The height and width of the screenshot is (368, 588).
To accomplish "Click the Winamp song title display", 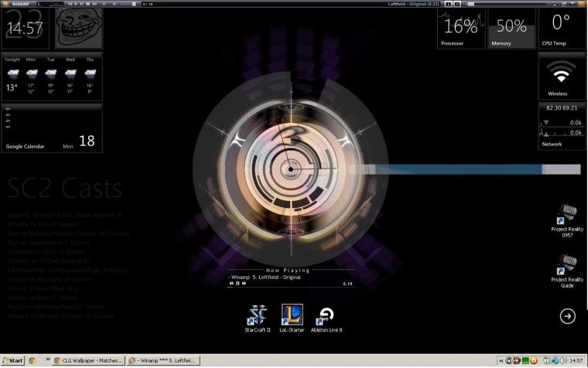I will point(413,4).
